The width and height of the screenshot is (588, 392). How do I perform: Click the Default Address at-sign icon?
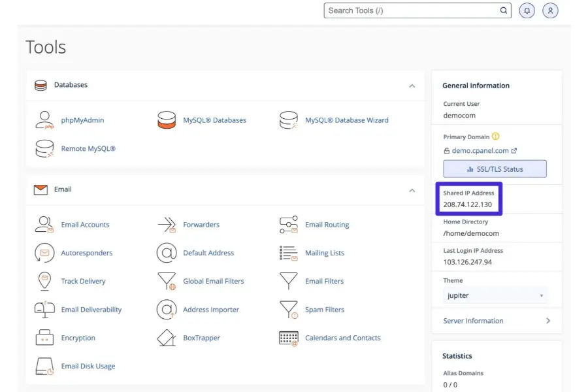[x=167, y=253]
